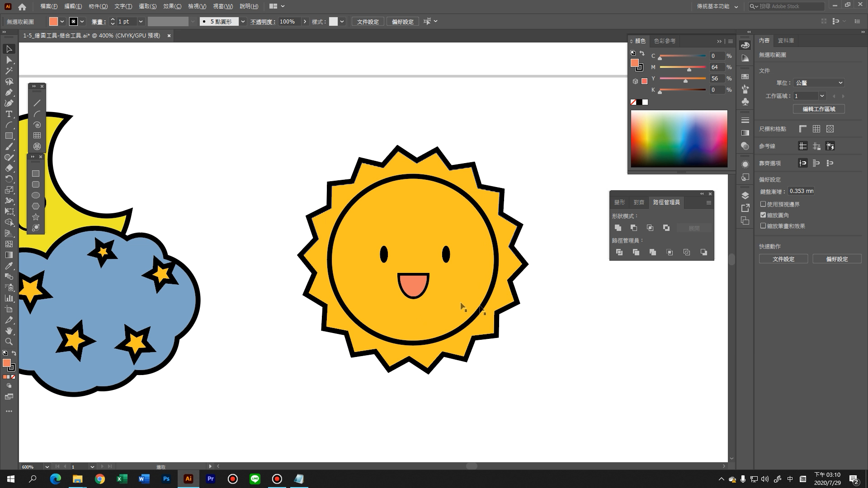The height and width of the screenshot is (488, 868).
Task: Pick the Star tool in floating panel
Action: point(36,217)
